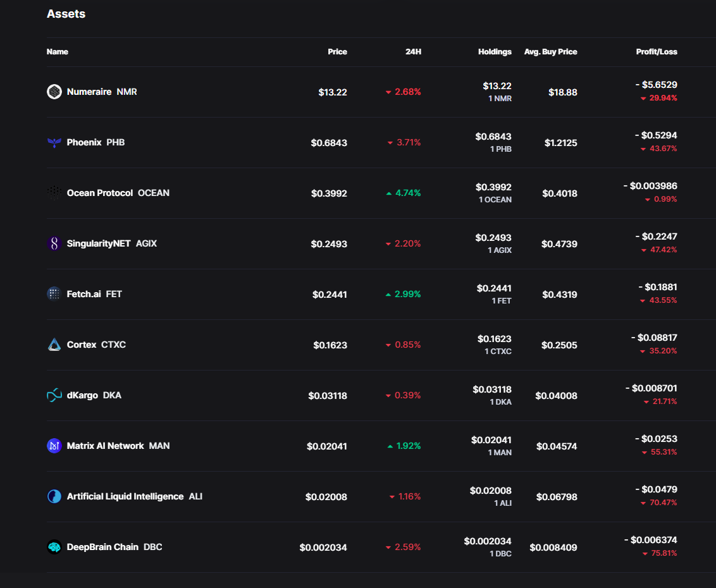Sort by the Price column header
Image resolution: width=716 pixels, height=588 pixels.
pos(338,52)
